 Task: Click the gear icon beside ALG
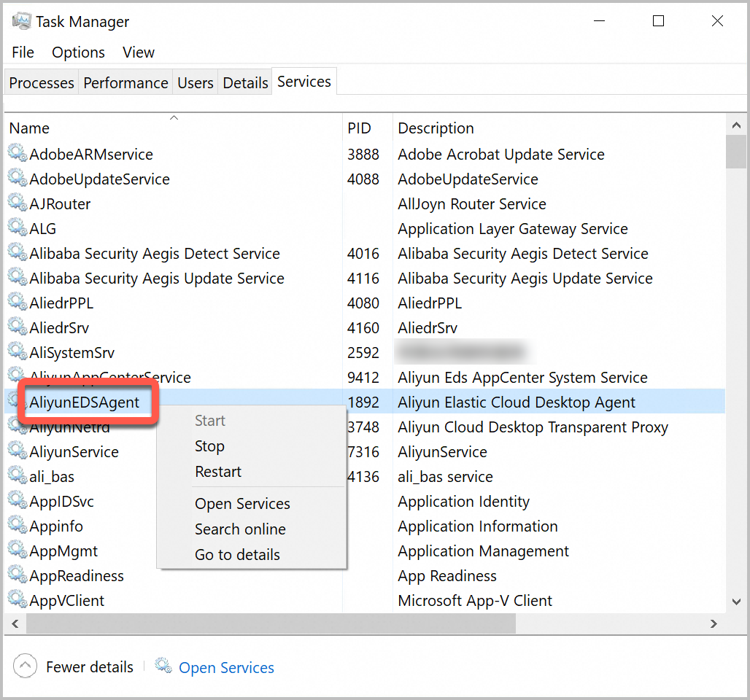[18, 228]
